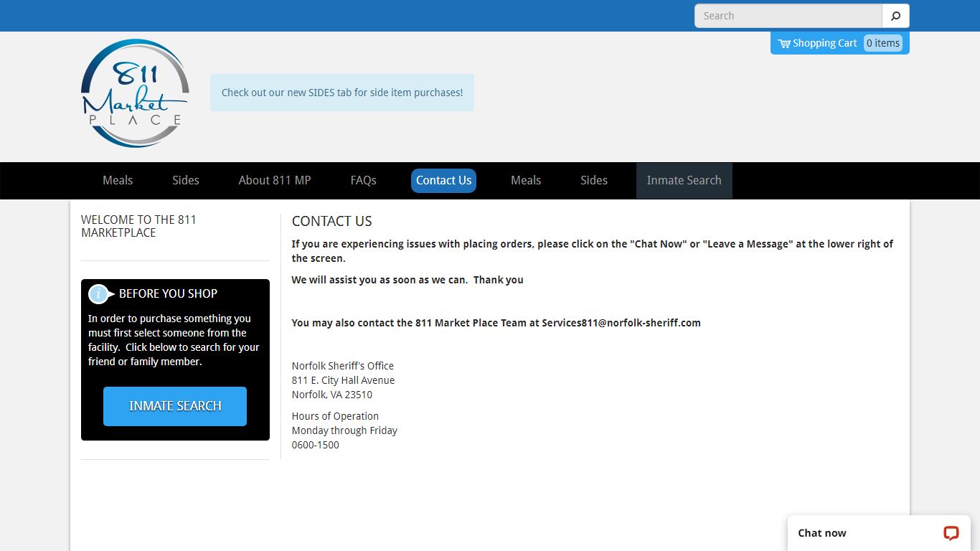The width and height of the screenshot is (980, 551).
Task: Click the CONTACT US heading
Action: [x=332, y=221]
